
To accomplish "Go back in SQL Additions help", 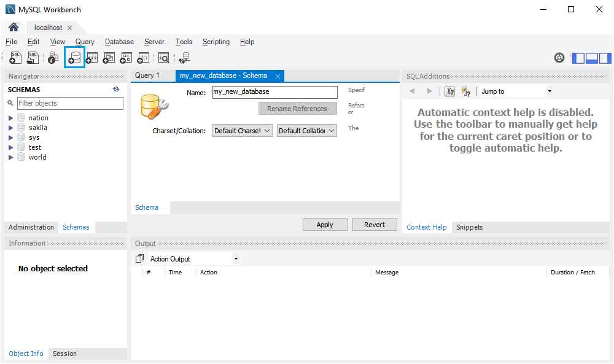I will [x=412, y=91].
